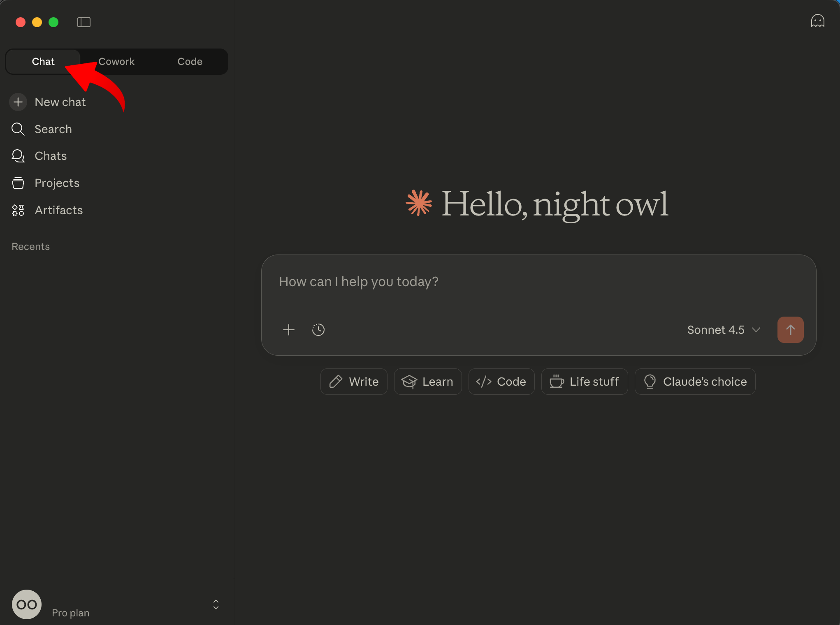This screenshot has height=625, width=840.
Task: Open Artifacts in the sidebar
Action: [x=58, y=210]
